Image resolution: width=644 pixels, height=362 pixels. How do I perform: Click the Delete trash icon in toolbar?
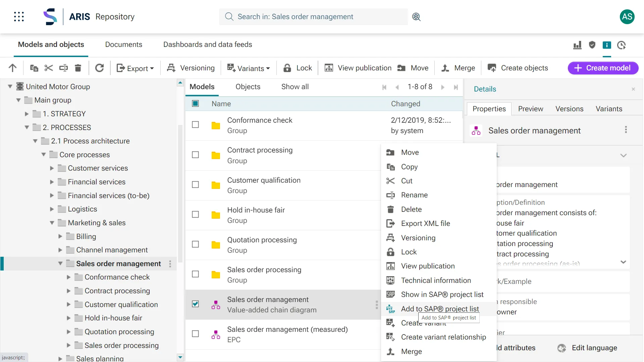pyautogui.click(x=78, y=68)
